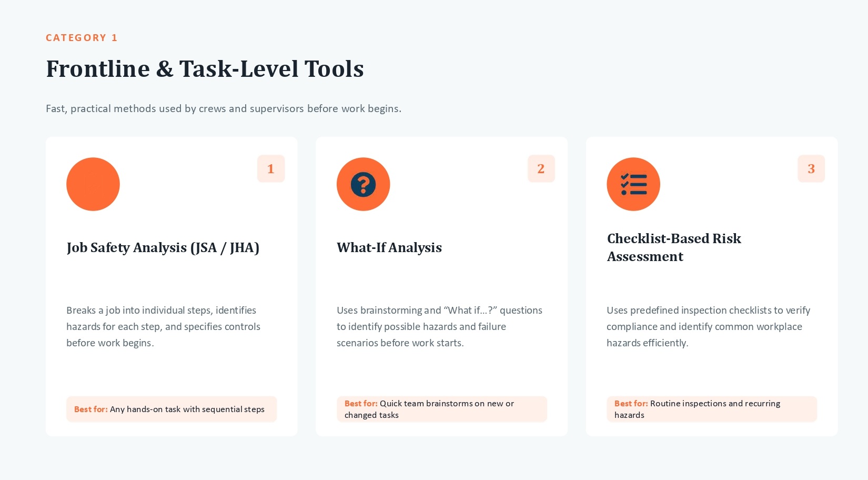Select the number 1 badge
This screenshot has width=868, height=480.
pyautogui.click(x=271, y=168)
